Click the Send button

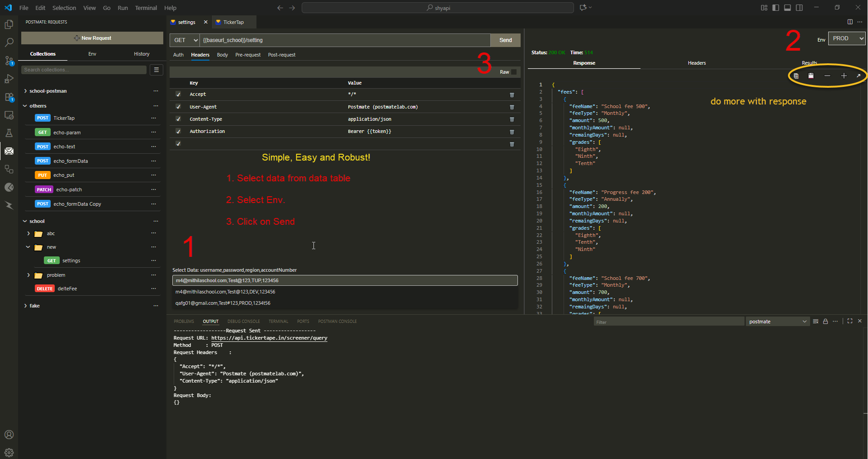coord(505,40)
